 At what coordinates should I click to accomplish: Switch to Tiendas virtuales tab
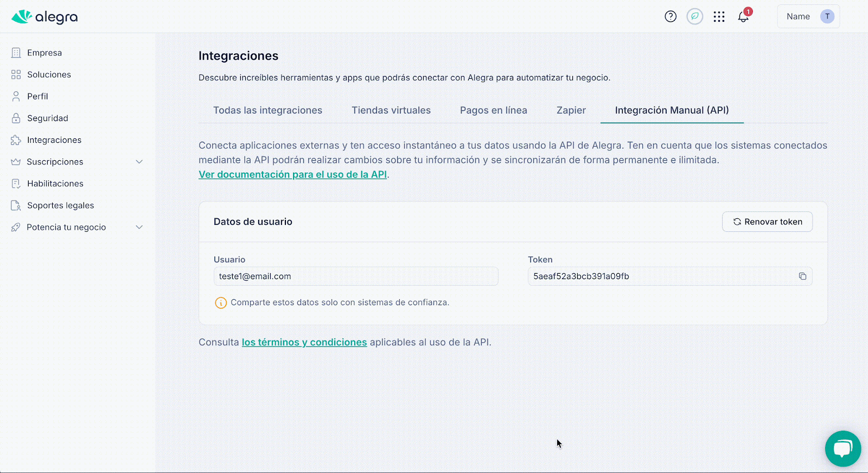pos(391,110)
